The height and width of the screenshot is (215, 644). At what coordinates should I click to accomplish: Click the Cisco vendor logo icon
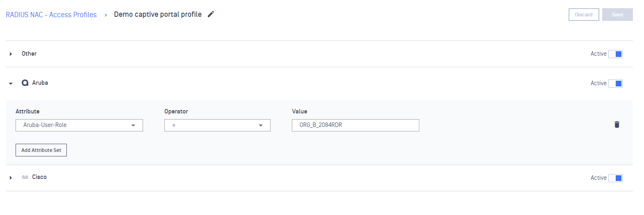(x=25, y=177)
